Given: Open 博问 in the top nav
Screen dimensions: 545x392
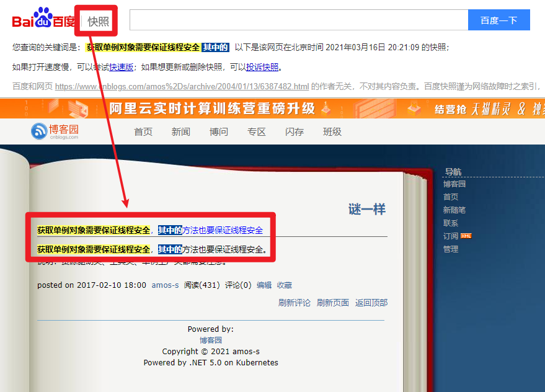Looking at the screenshot, I should click(219, 132).
